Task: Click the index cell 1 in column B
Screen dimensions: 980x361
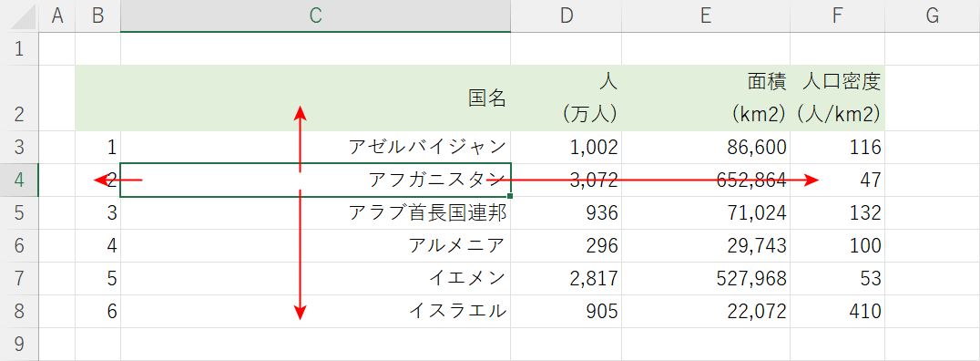Action: pyautogui.click(x=98, y=148)
